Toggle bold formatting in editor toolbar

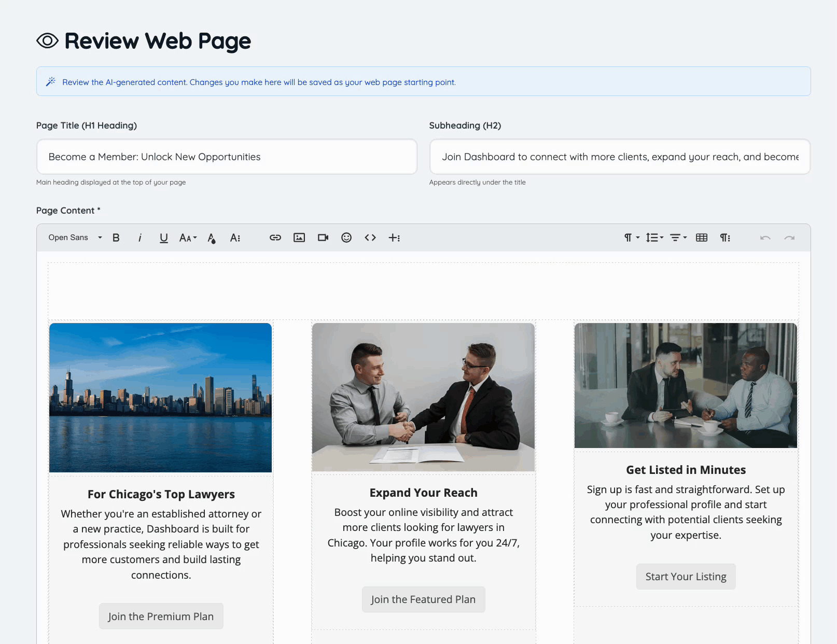116,237
